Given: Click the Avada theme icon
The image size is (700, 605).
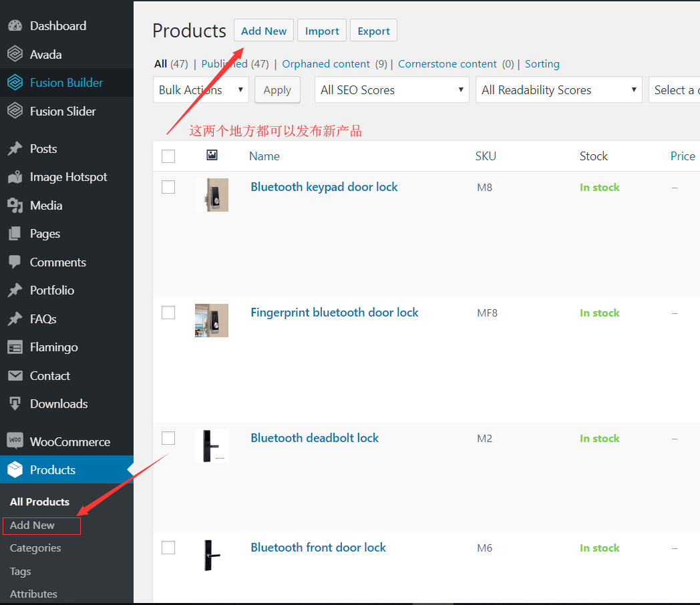Looking at the screenshot, I should [15, 54].
